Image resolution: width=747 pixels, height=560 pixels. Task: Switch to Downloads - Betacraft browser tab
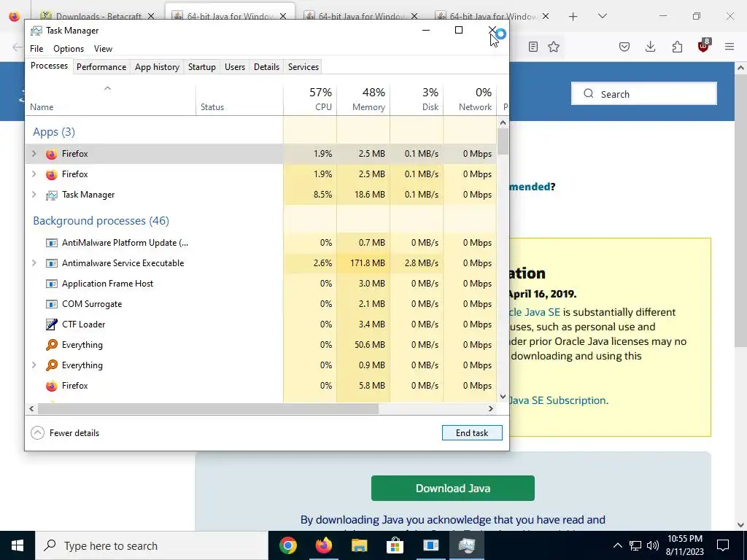[98, 16]
